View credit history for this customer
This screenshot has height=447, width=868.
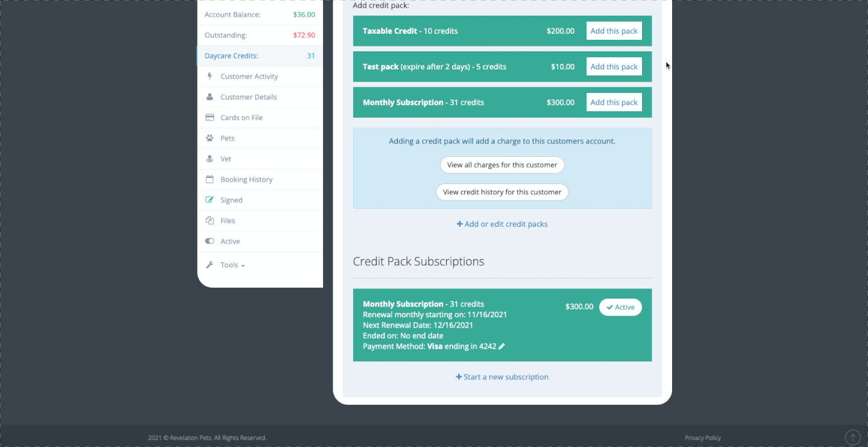(x=502, y=192)
